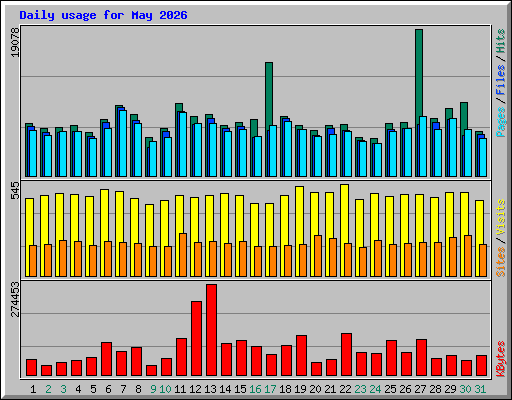Screen dimensions: 512x400
Task: Click the cyan pages bar for day 11
Action: click(x=183, y=144)
